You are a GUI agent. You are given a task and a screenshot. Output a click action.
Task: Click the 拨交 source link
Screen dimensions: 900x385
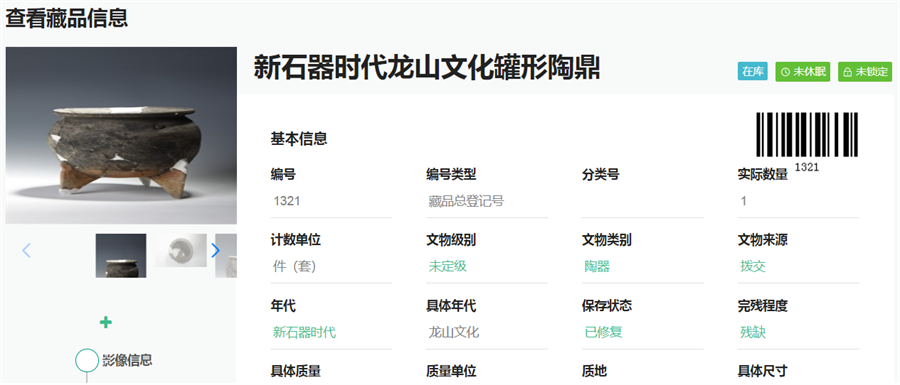click(753, 267)
